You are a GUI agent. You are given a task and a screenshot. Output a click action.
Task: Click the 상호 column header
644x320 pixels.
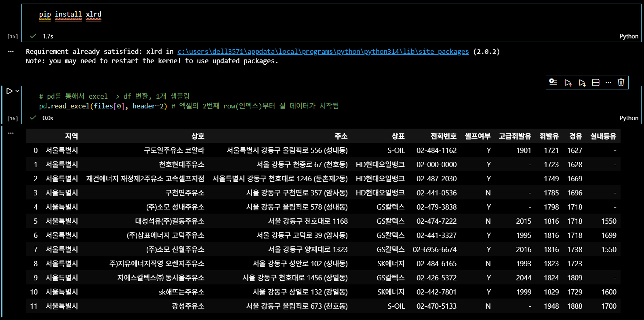(x=198, y=136)
